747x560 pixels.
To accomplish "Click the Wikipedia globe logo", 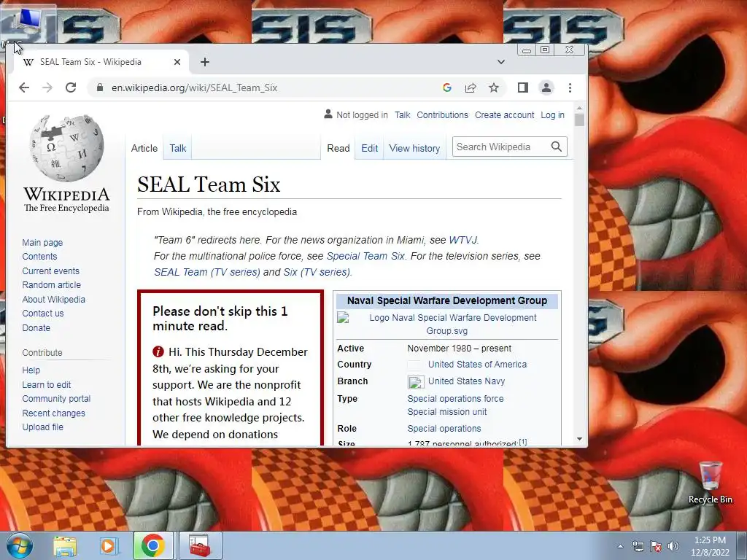I will pyautogui.click(x=66, y=148).
